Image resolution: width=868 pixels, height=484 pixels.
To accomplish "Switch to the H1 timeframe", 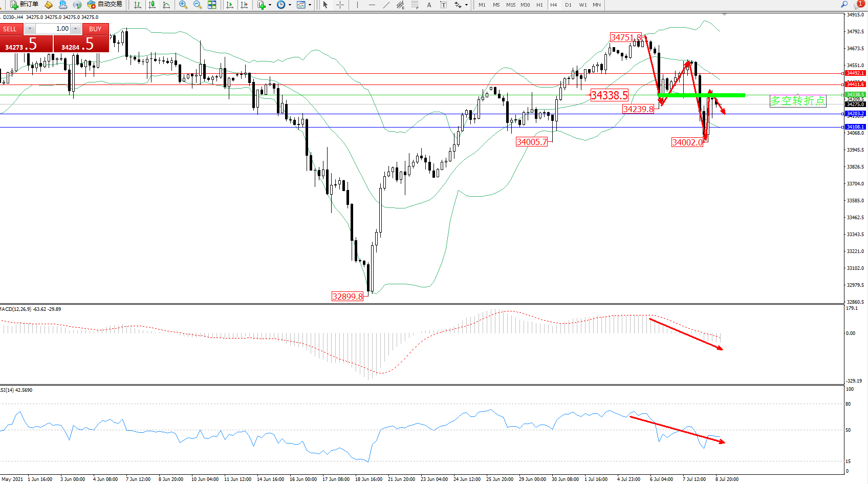I will point(539,5).
